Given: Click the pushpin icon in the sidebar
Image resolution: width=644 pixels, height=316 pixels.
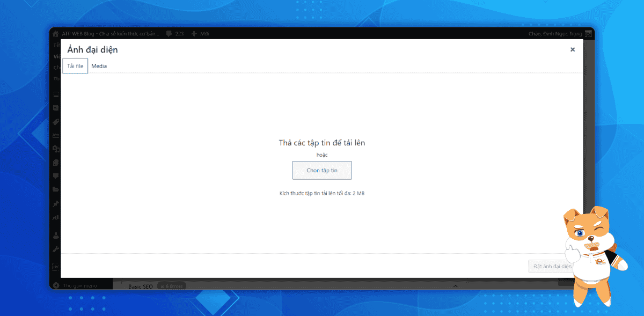Looking at the screenshot, I should point(56,204).
